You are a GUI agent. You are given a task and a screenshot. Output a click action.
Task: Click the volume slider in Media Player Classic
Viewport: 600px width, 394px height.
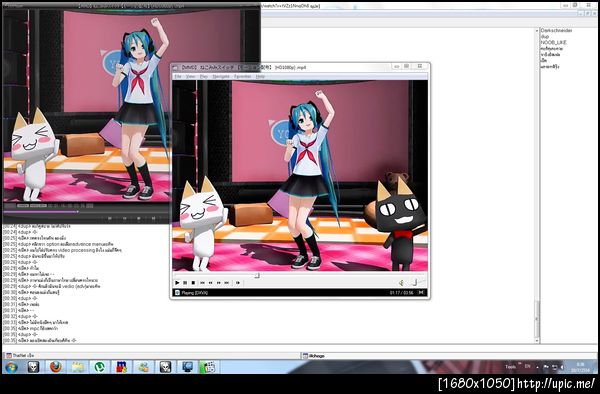pos(416,283)
